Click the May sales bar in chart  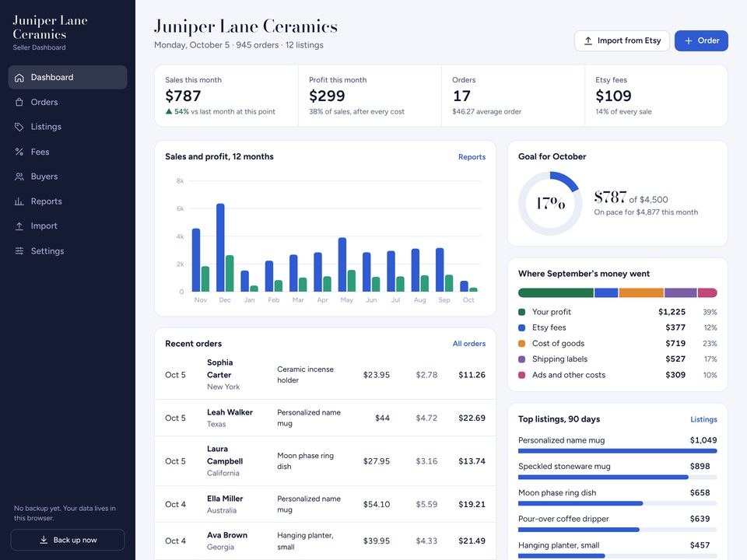[342, 264]
